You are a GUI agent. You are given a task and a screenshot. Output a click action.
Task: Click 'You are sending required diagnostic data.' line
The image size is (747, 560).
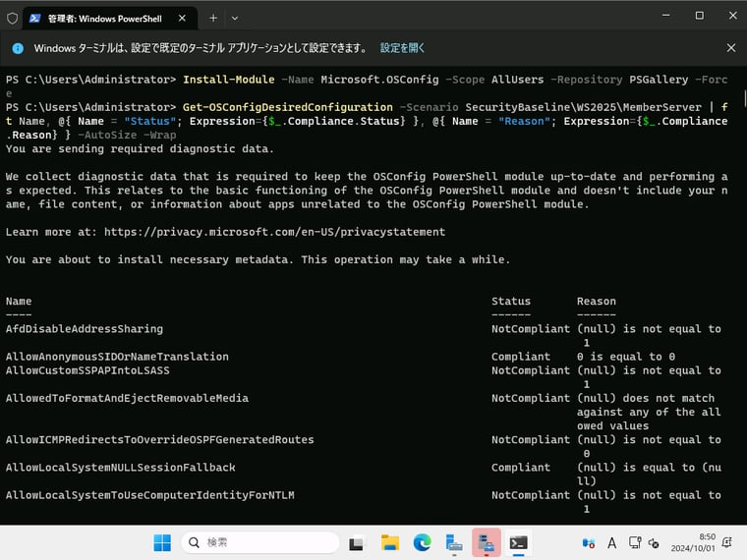[140, 148]
